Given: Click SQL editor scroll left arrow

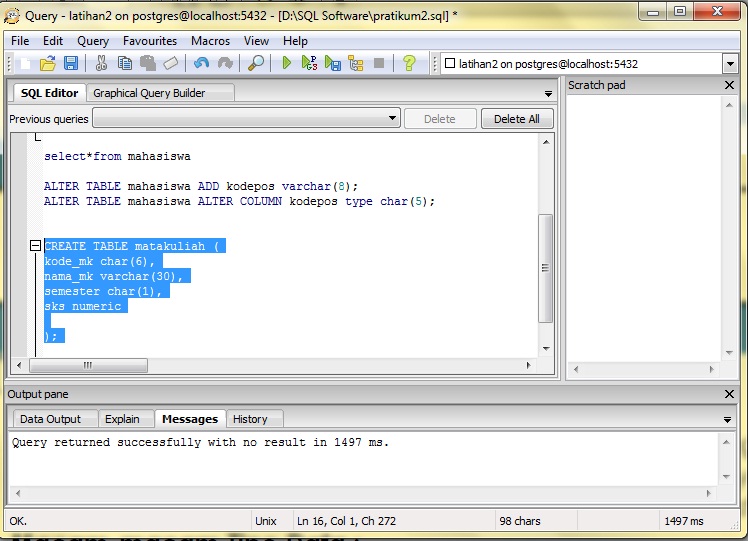Looking at the screenshot, I should click(x=19, y=365).
